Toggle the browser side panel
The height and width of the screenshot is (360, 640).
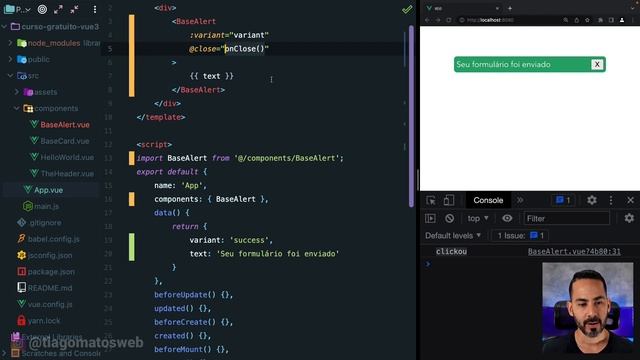coord(611,20)
